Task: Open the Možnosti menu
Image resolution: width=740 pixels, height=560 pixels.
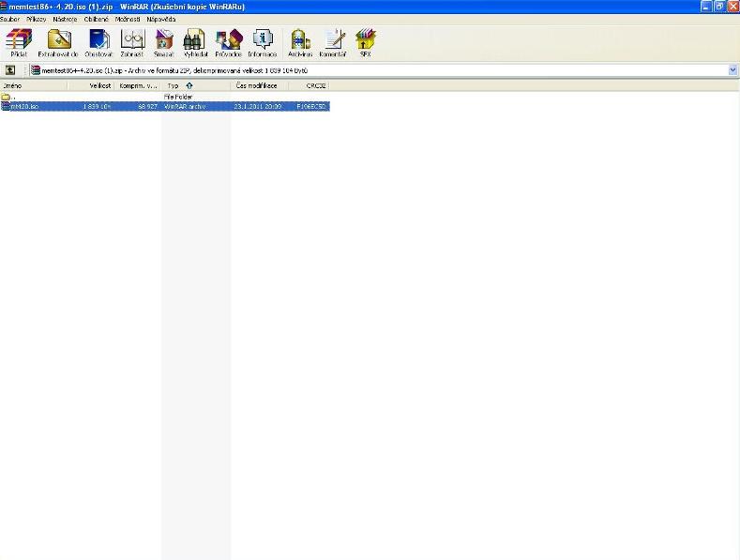Action: (x=128, y=19)
